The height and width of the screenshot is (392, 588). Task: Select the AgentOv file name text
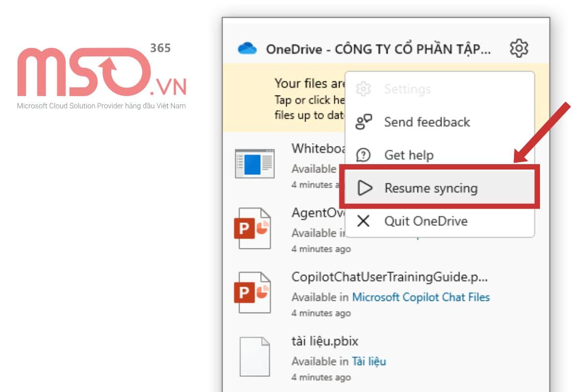[318, 213]
